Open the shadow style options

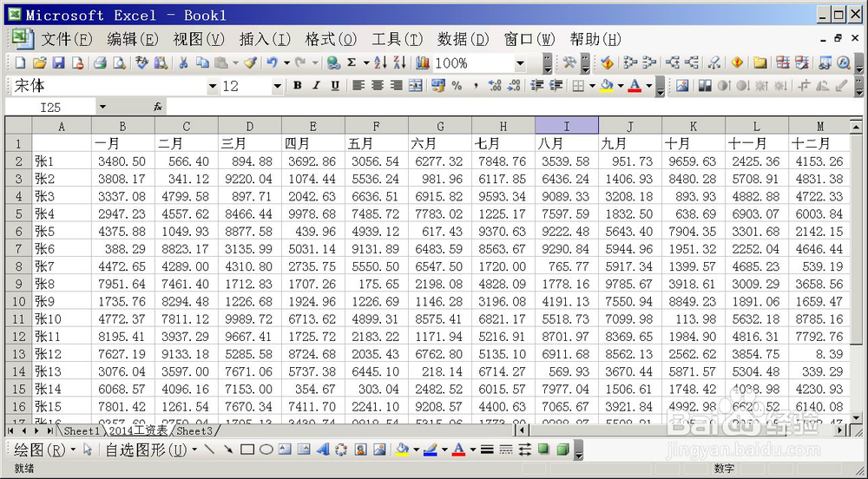tap(543, 449)
